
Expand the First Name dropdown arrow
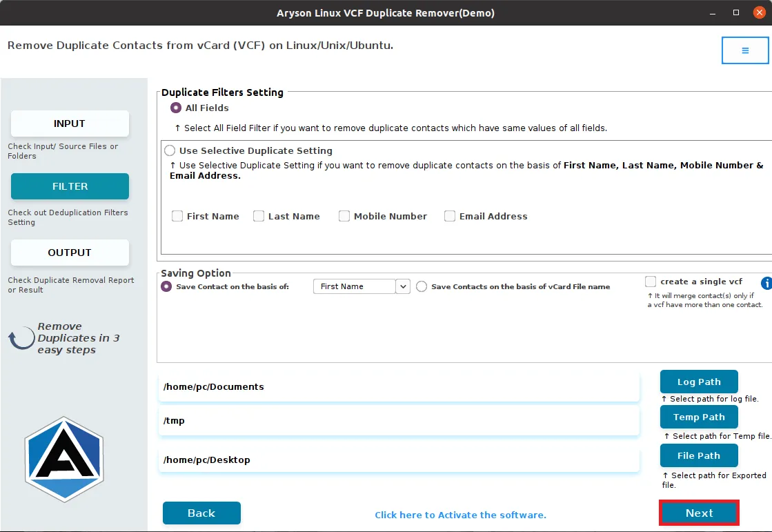403,286
